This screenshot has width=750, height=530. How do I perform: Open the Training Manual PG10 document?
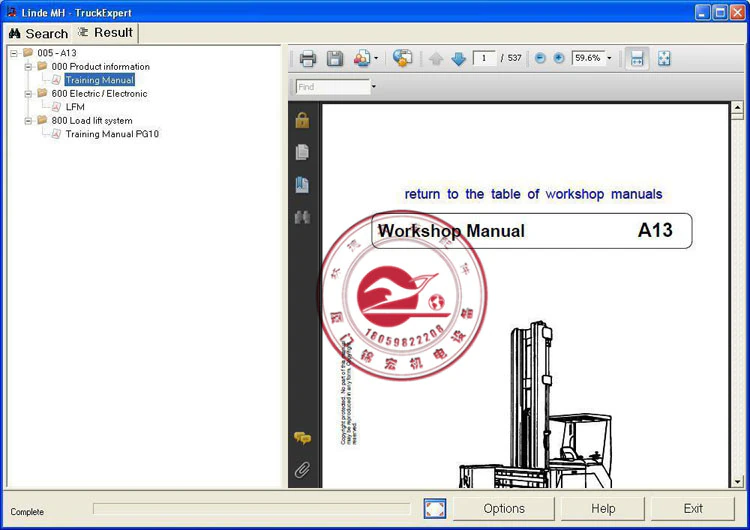[x=112, y=134]
